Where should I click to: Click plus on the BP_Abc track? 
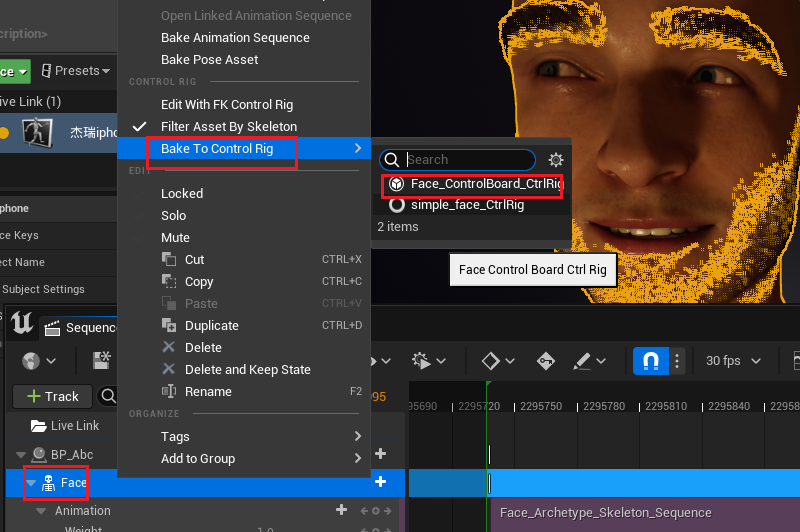[x=380, y=453]
